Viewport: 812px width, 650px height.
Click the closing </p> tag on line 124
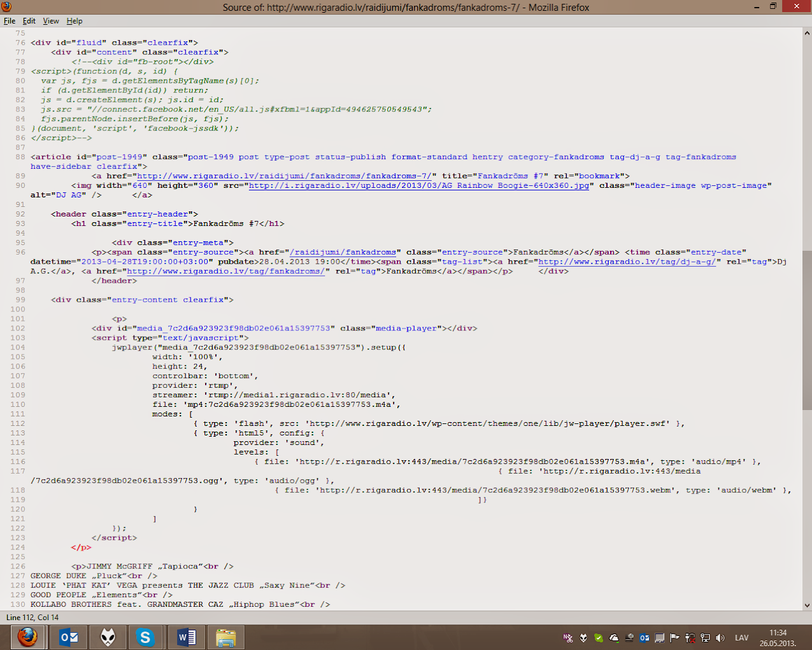81,548
